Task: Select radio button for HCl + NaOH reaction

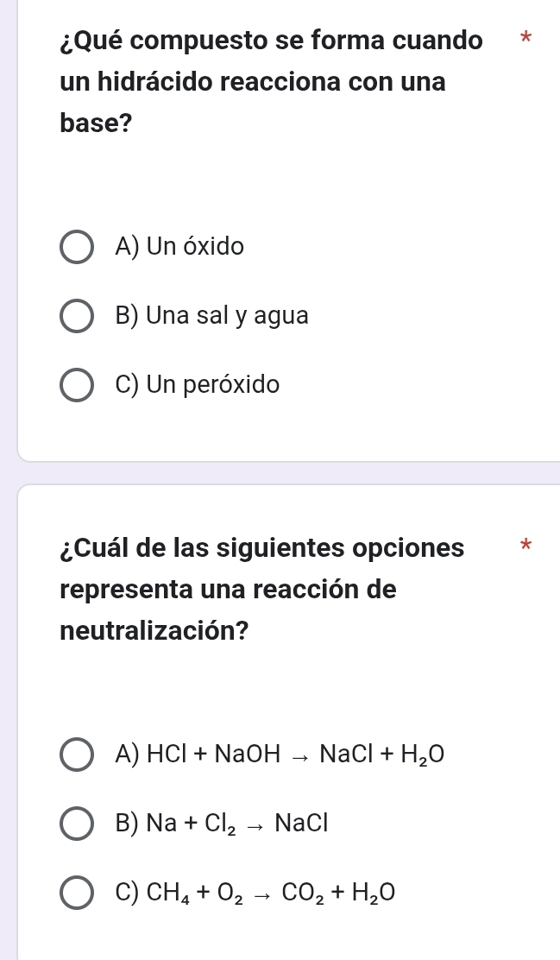Action: click(x=76, y=755)
